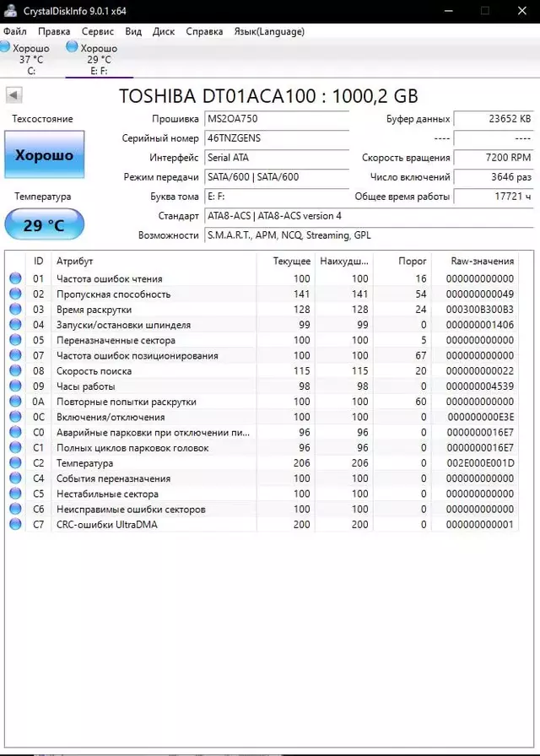540x756 pixels.
Task: Click status icon for attribute C0 row
Action: 15,432
